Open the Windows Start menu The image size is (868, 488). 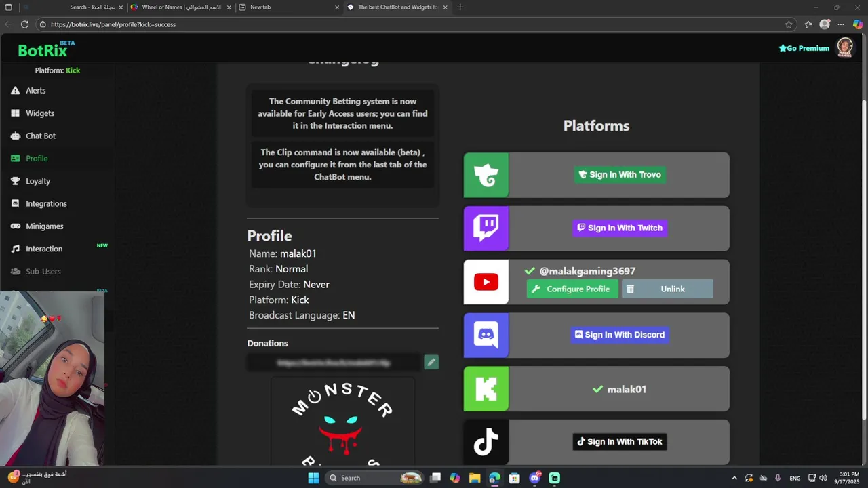(313, 478)
